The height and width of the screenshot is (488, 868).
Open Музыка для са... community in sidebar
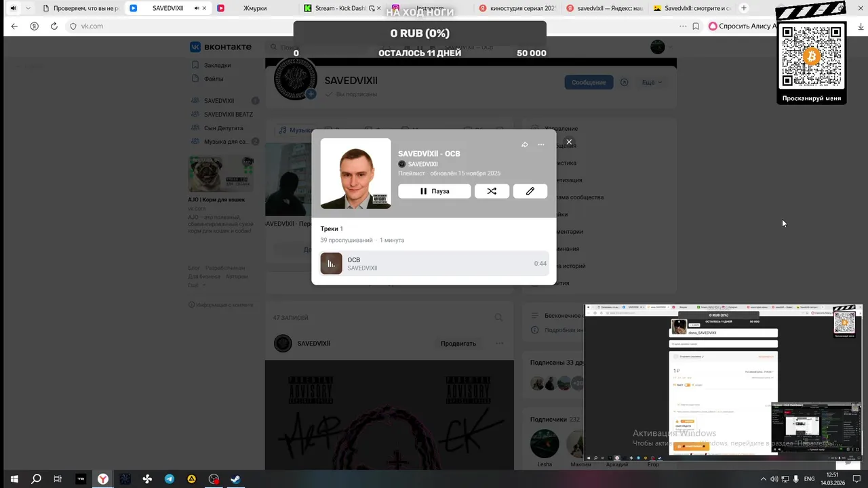coord(225,142)
